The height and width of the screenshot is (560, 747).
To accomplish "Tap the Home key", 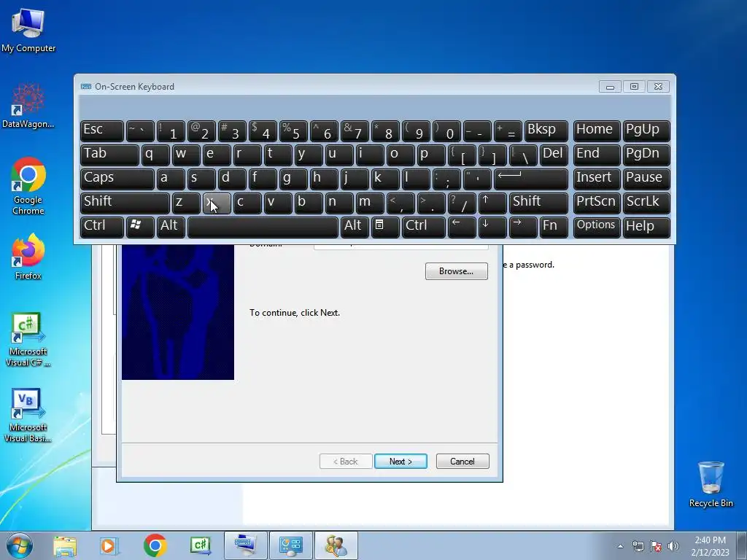I will pos(597,131).
